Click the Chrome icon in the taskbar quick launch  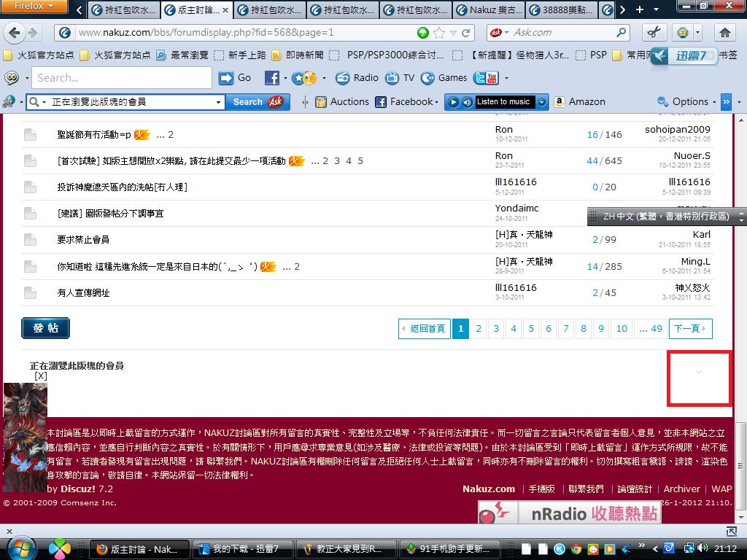[576, 548]
